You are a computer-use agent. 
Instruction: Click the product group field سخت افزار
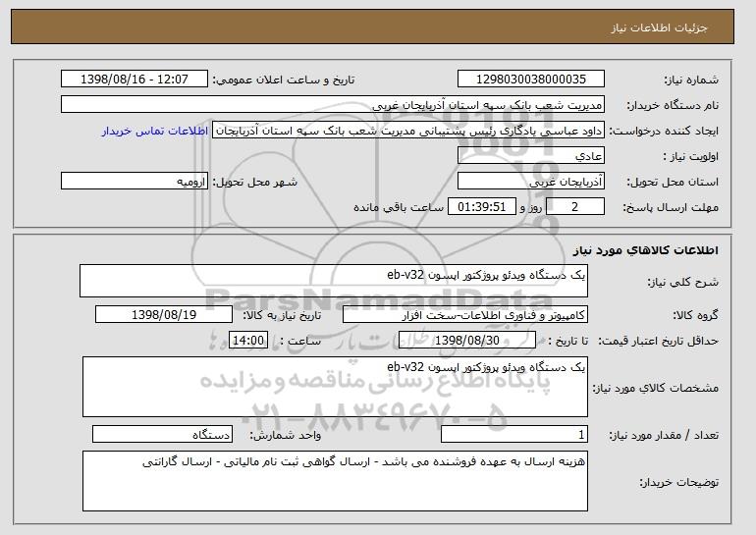(x=465, y=315)
